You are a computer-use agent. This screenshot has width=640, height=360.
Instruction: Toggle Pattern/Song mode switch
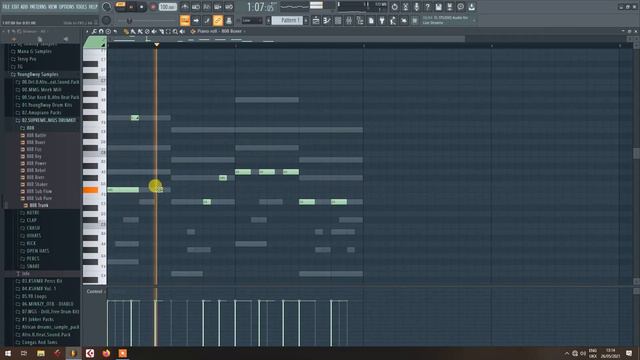coord(120,7)
